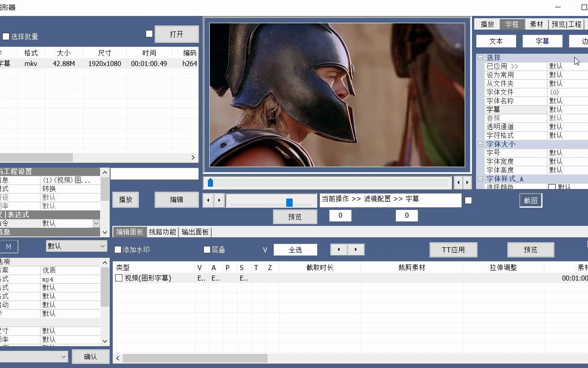Step back a frame with the left arrow

point(208,200)
